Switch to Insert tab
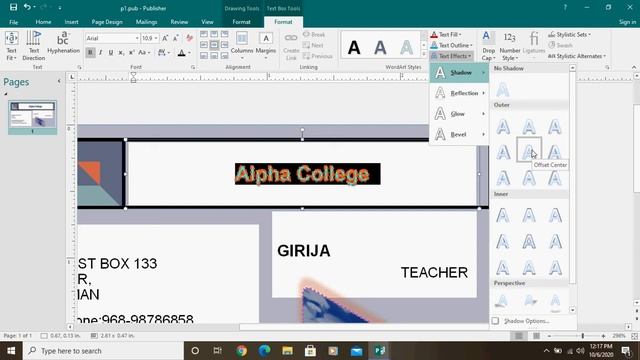640x360 pixels. tap(71, 22)
